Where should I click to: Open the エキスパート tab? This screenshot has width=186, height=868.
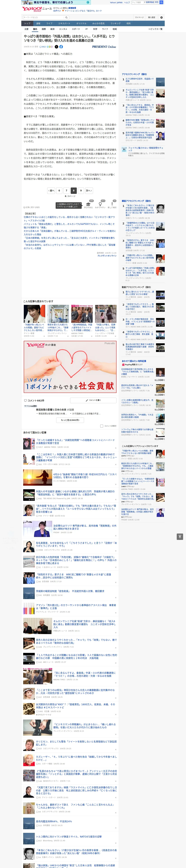[64, 24]
